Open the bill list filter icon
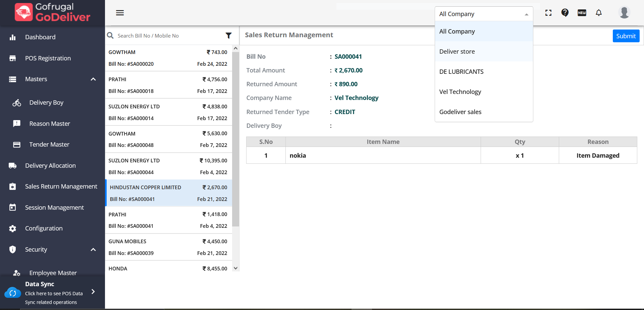The image size is (644, 310). (228, 36)
